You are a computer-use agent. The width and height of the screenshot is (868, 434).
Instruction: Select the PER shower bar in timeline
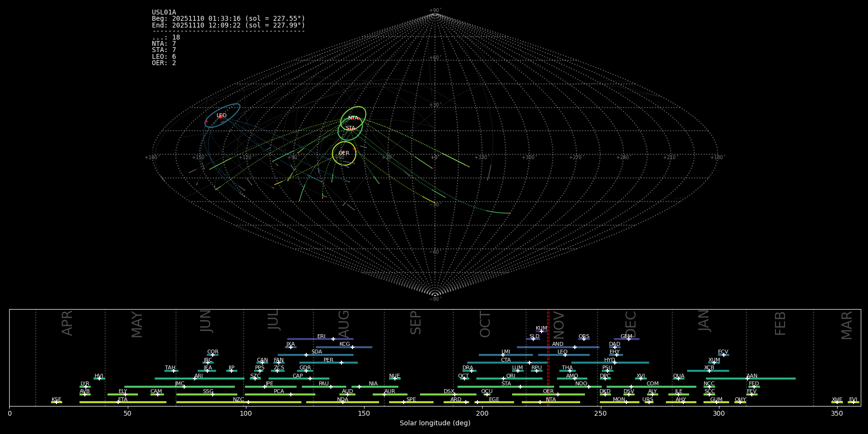click(328, 363)
